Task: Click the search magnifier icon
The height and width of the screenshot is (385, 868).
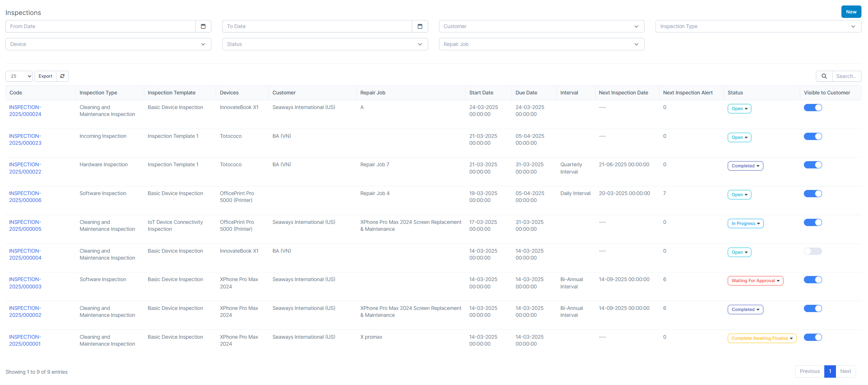Action: click(824, 76)
